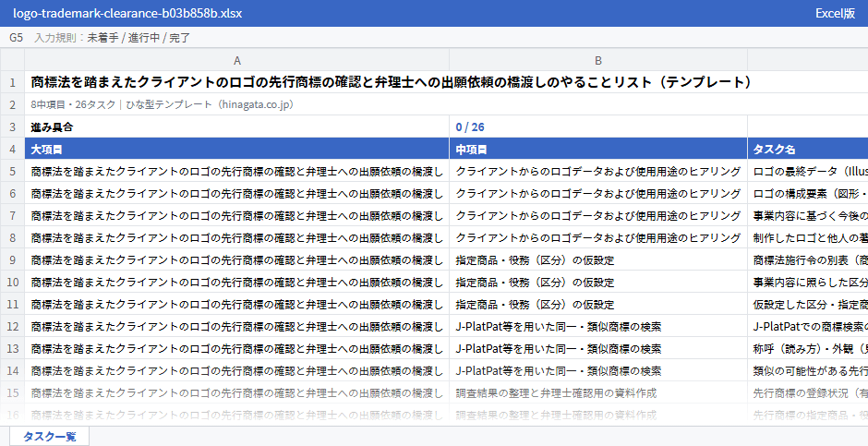Select row header 4

[x=12, y=149]
